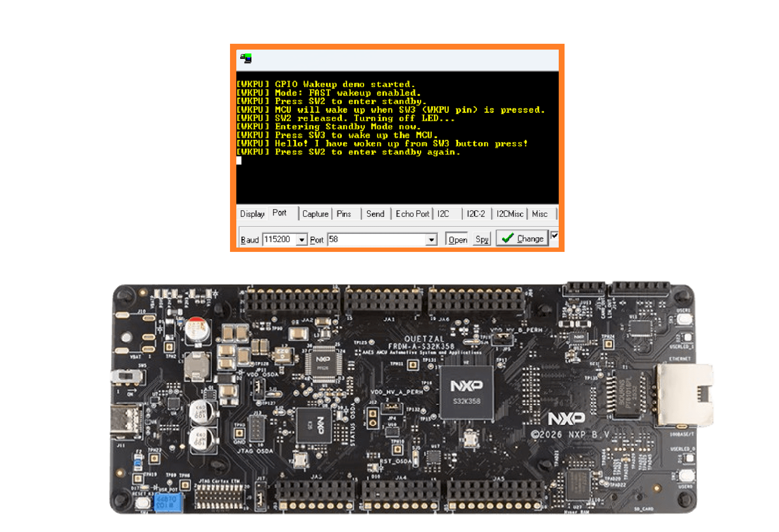Click the 'SW2 released. Turning off LED...' line
The image size is (779, 532).
[x=346, y=118]
